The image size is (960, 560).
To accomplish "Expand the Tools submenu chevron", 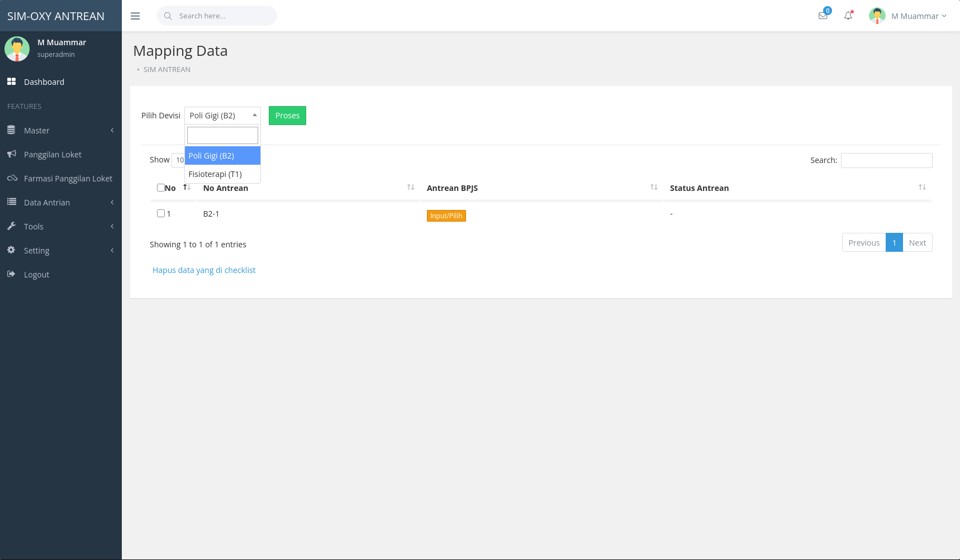I will click(x=112, y=226).
